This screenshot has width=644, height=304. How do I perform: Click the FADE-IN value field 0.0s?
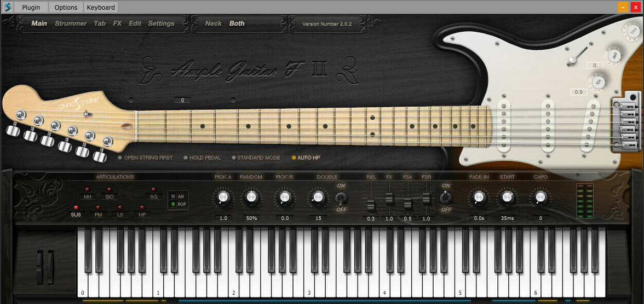coord(479,218)
